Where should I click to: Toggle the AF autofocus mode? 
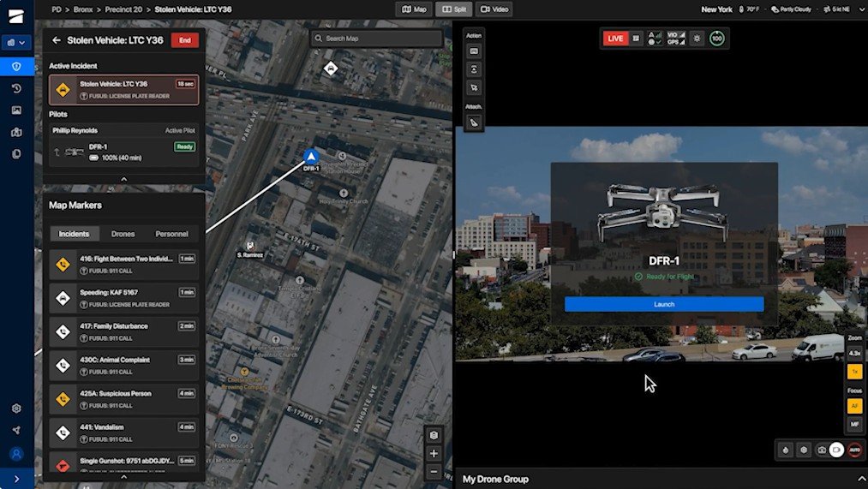[854, 406]
